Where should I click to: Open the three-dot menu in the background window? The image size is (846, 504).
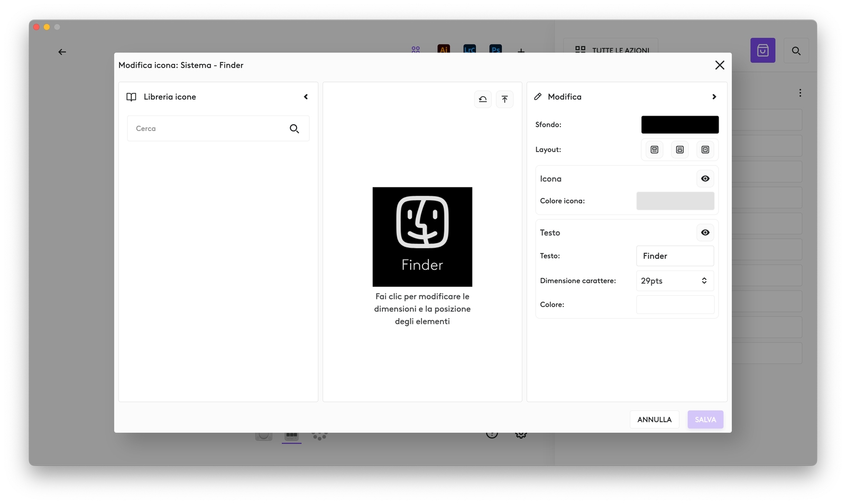(x=800, y=93)
